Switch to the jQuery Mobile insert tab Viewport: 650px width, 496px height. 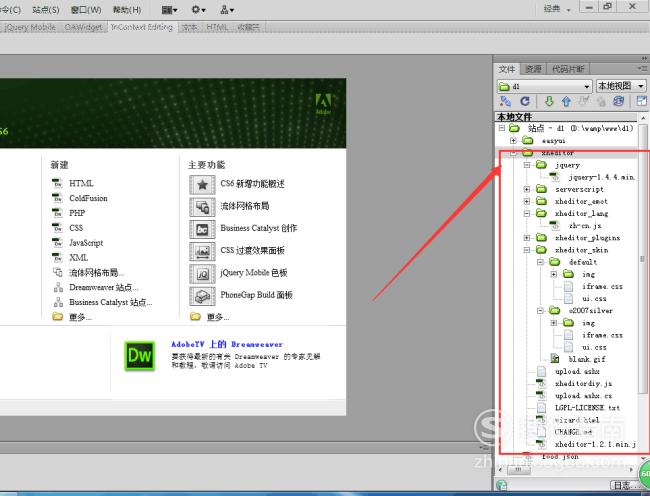click(30, 27)
